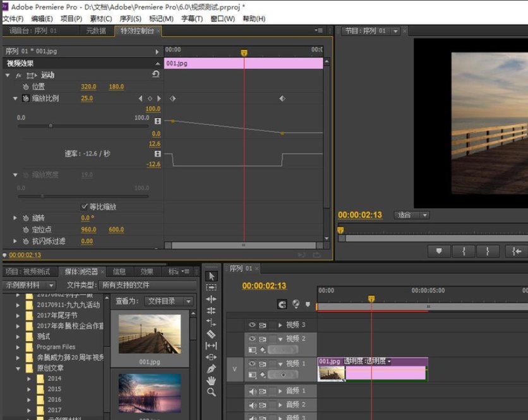Select the Selection arrow tool
This screenshot has height=420, width=528.
[x=212, y=276]
